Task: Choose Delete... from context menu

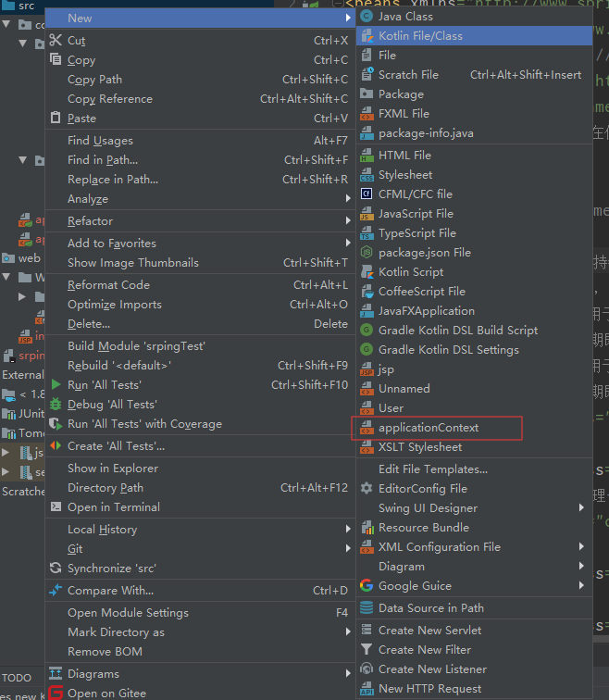Action: coord(200,324)
